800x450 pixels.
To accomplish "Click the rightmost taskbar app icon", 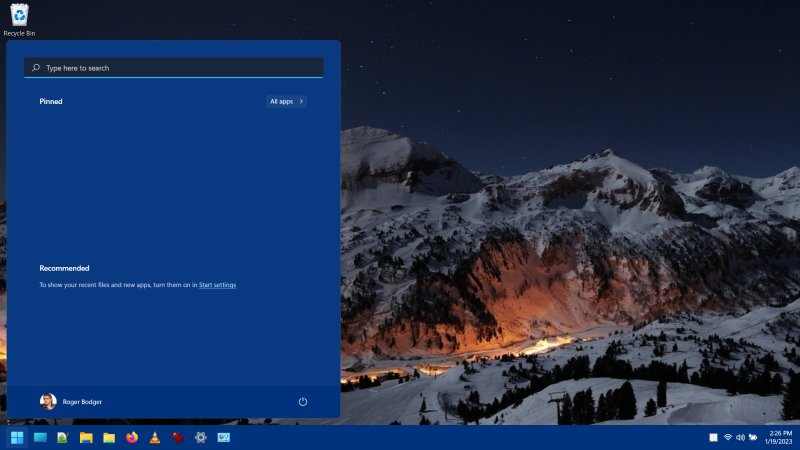I will [224, 437].
